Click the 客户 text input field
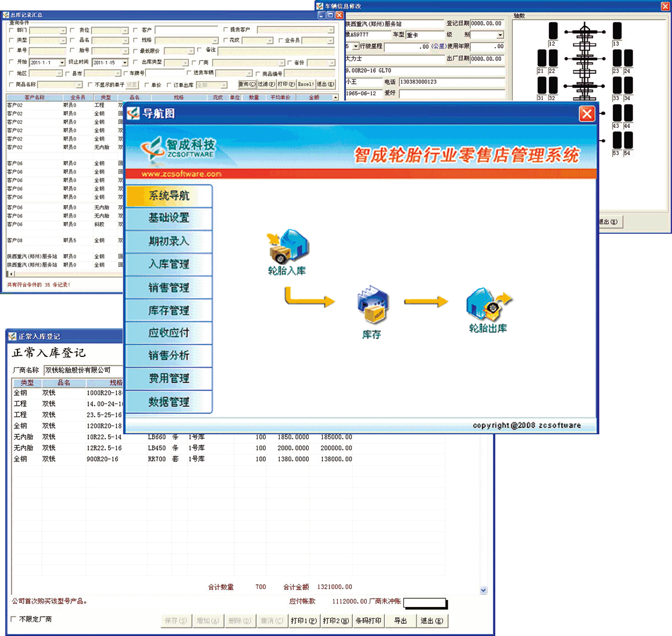The height and width of the screenshot is (636, 672). [x=187, y=30]
